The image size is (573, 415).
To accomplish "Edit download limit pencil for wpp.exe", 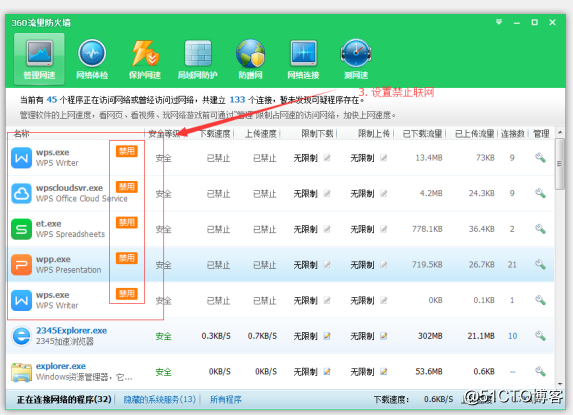I will click(x=327, y=264).
